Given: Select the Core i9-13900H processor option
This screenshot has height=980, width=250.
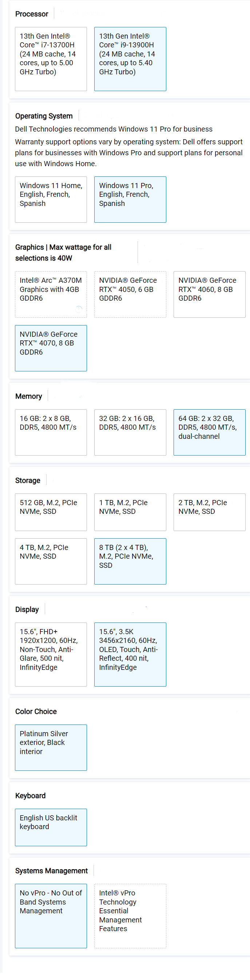Looking at the screenshot, I should pos(130,59).
